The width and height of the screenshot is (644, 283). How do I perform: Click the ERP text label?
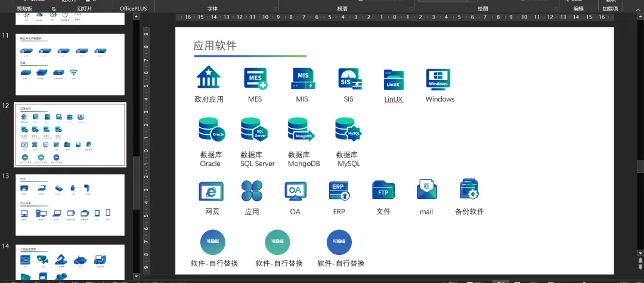339,212
